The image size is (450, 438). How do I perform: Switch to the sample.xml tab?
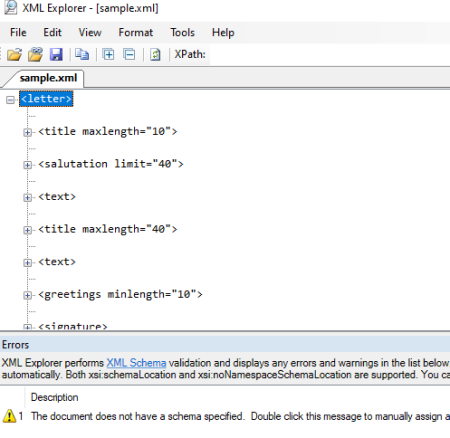pyautogui.click(x=48, y=78)
